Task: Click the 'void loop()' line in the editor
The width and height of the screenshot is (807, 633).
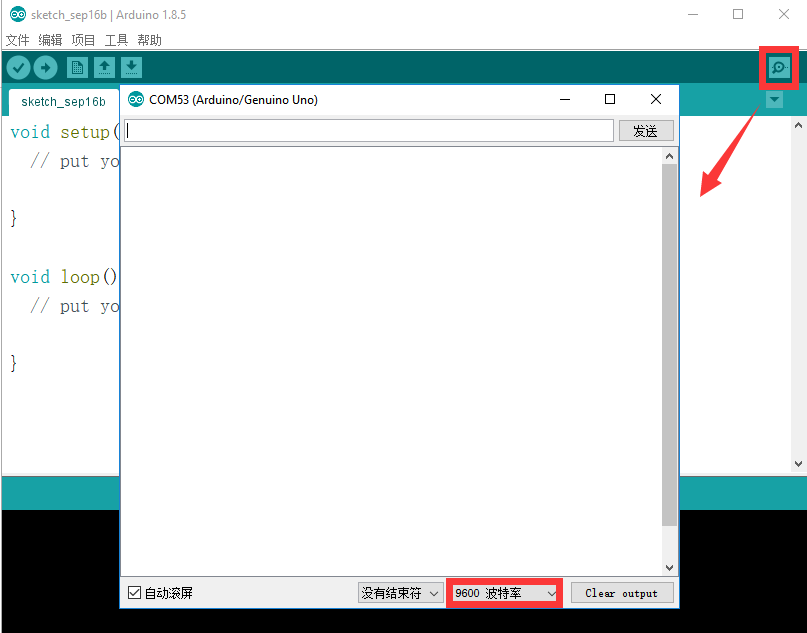Action: click(64, 277)
